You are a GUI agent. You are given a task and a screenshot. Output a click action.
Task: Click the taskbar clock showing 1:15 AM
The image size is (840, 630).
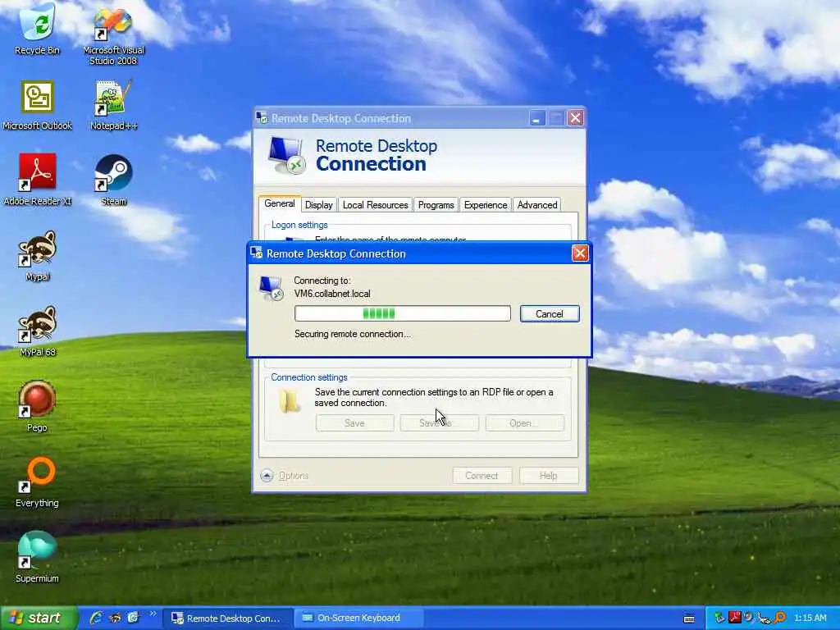pyautogui.click(x=810, y=618)
